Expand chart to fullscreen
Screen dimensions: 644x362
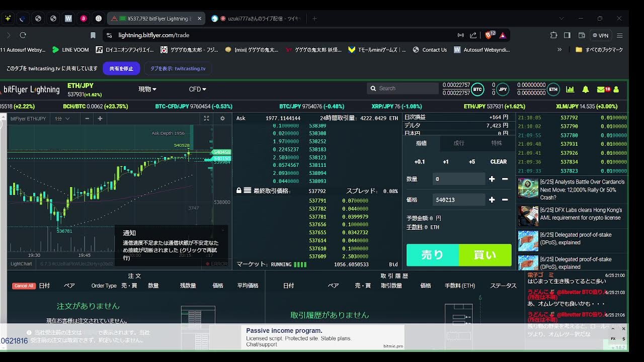[206, 119]
